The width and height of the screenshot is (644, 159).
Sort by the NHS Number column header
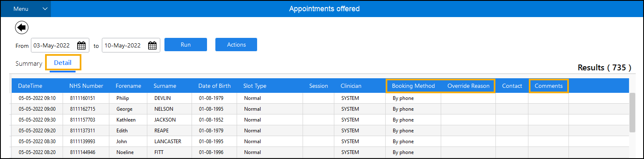pyautogui.click(x=86, y=86)
